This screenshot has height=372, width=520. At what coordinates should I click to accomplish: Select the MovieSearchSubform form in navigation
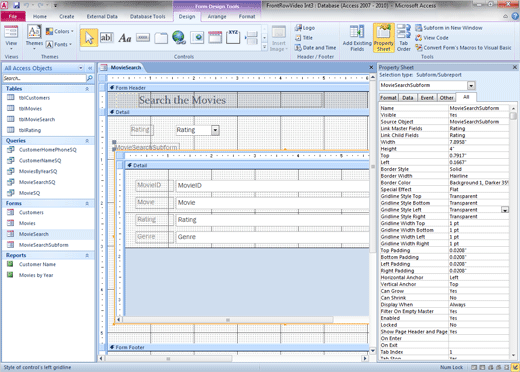43,245
